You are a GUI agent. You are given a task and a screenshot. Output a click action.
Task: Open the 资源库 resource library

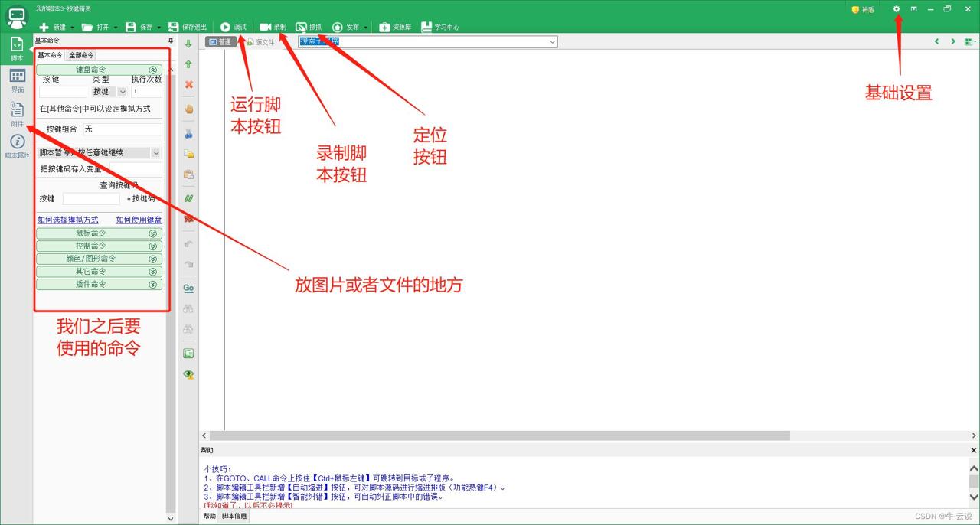pyautogui.click(x=395, y=26)
